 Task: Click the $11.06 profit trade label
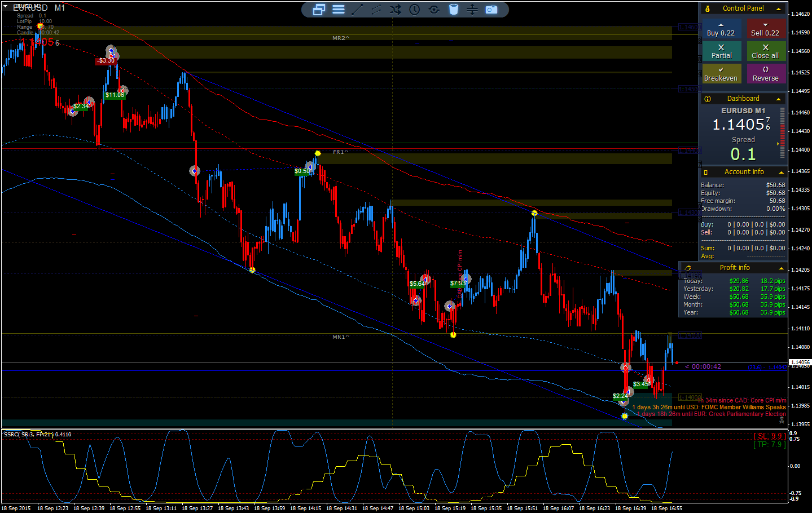pos(115,95)
